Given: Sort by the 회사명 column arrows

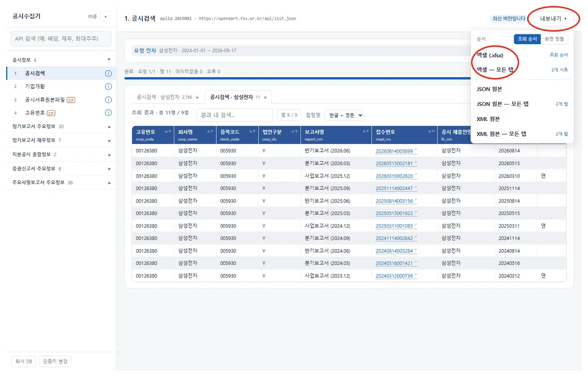Looking at the screenshot, I should (210, 132).
